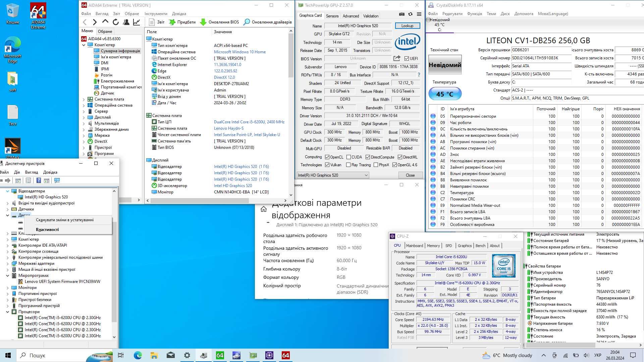This screenshot has height=362, width=644.
Task: Click GPU-Z refresh icon
Action: pos(410,14)
